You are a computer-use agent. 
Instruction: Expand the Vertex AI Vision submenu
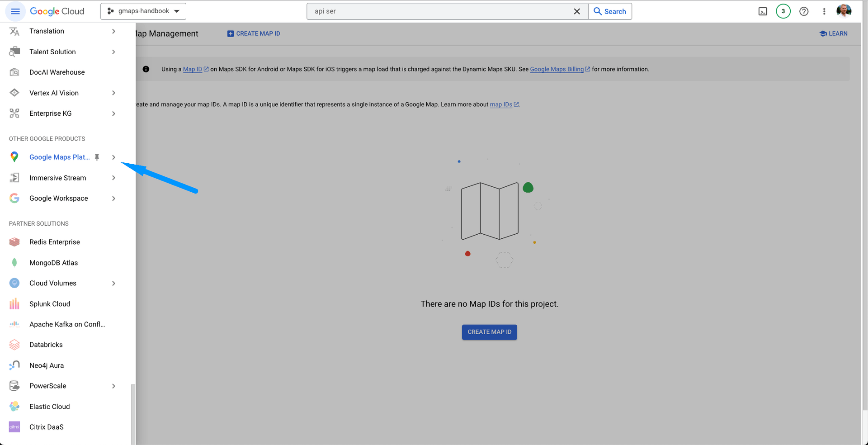(113, 93)
